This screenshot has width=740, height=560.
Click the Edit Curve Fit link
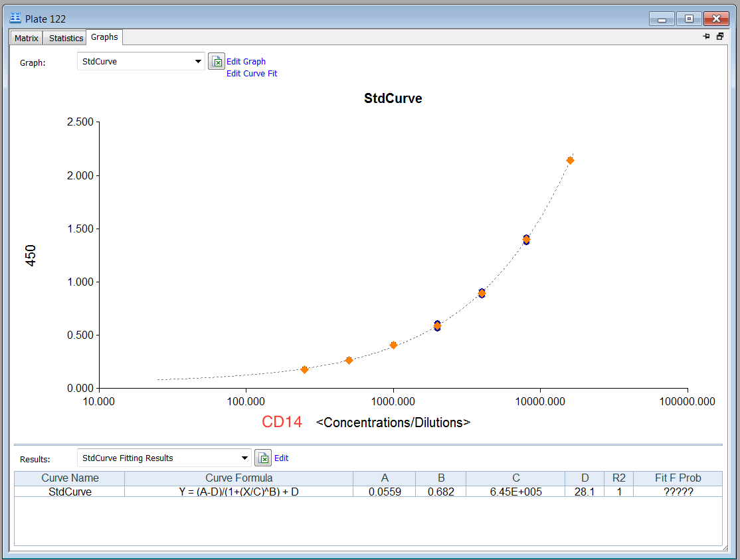[252, 74]
